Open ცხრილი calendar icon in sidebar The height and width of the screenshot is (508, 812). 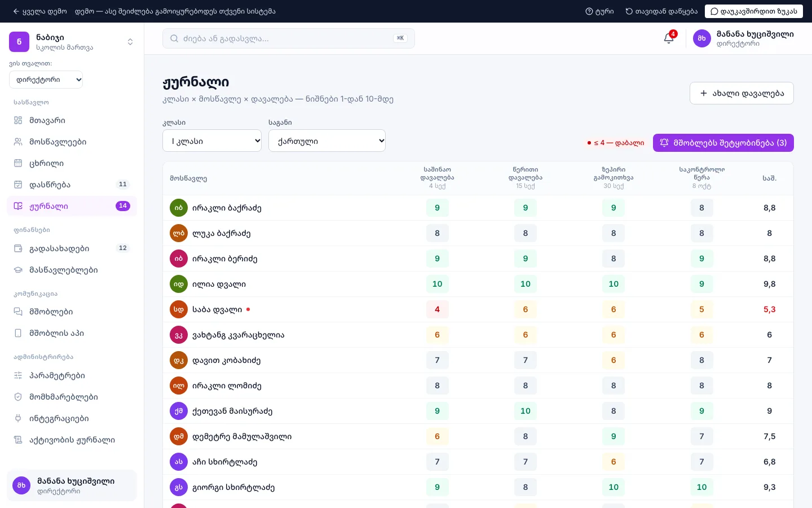click(x=18, y=163)
